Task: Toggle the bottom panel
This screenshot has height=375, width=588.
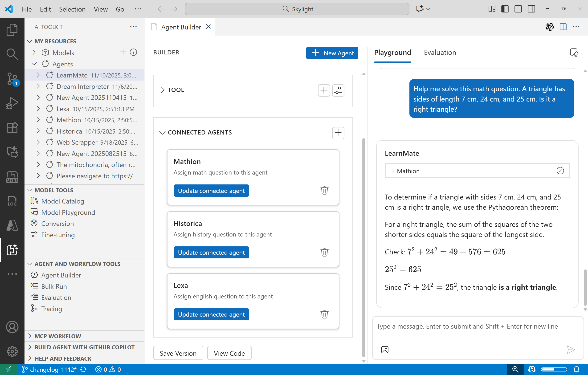Action: (518, 9)
